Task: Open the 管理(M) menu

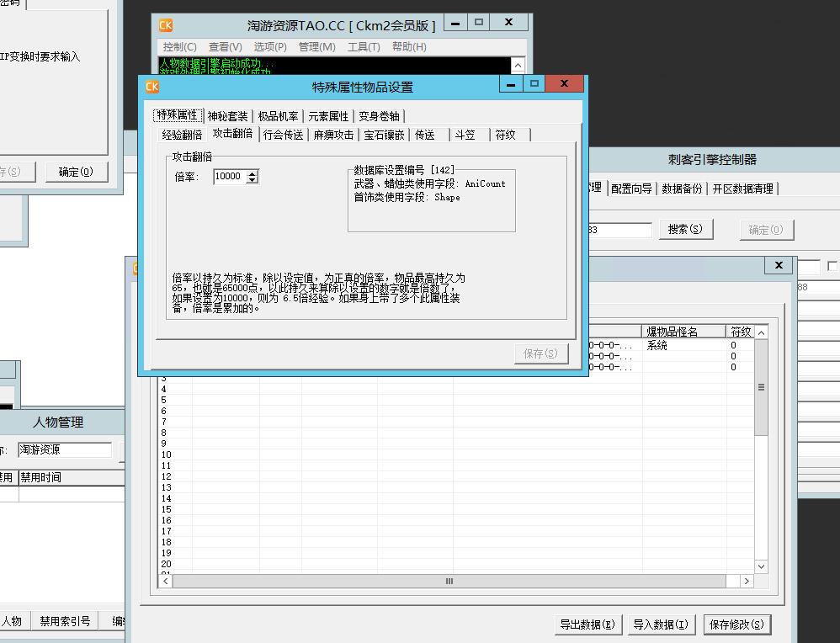Action: pos(316,47)
